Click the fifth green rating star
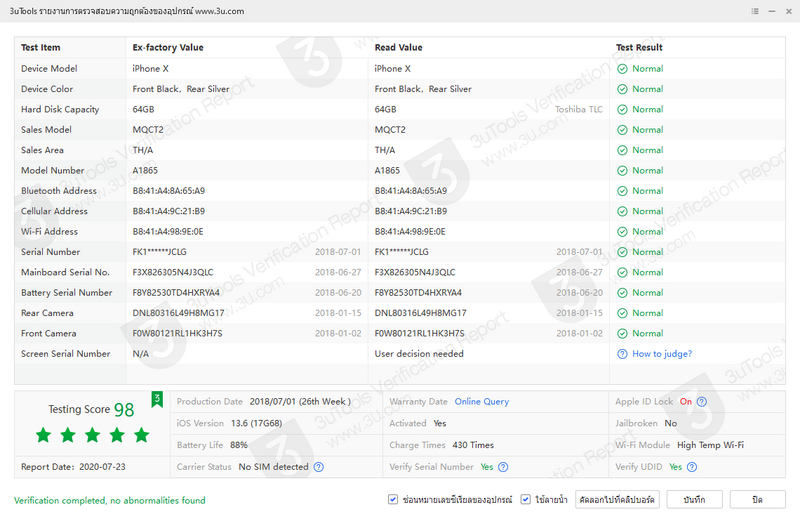This screenshot has width=800, height=526. pos(141,435)
